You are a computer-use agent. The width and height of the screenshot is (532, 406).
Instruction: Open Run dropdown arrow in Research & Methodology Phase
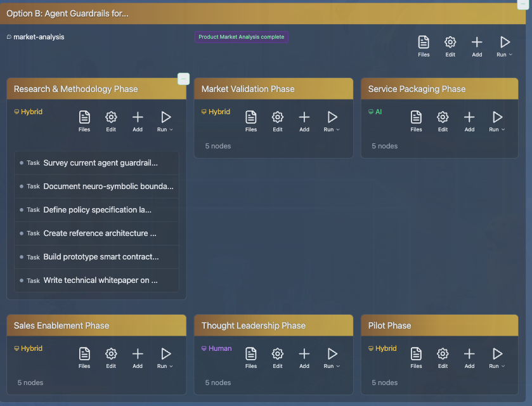pos(171,129)
